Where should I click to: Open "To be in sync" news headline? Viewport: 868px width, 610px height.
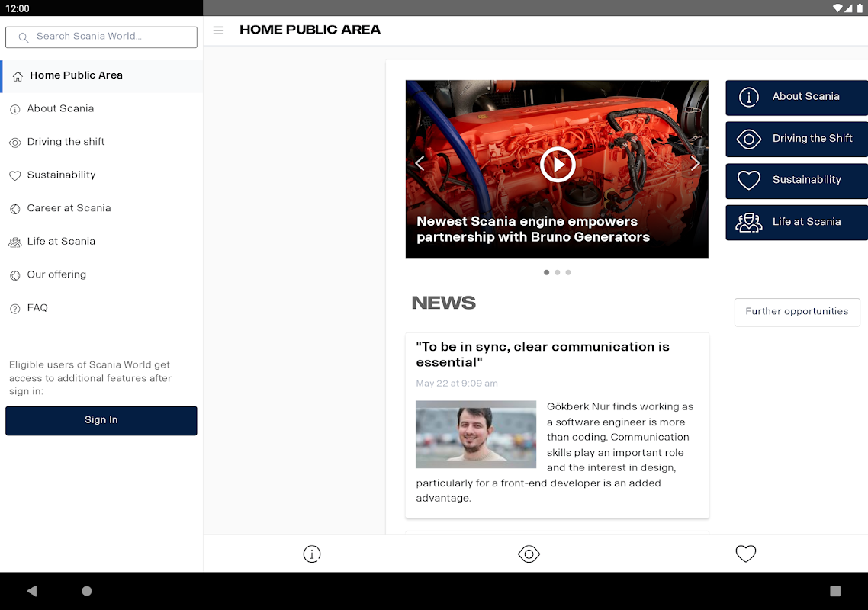(x=542, y=355)
